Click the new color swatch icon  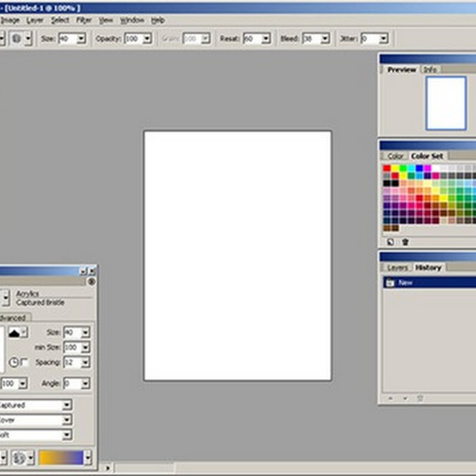(390, 242)
